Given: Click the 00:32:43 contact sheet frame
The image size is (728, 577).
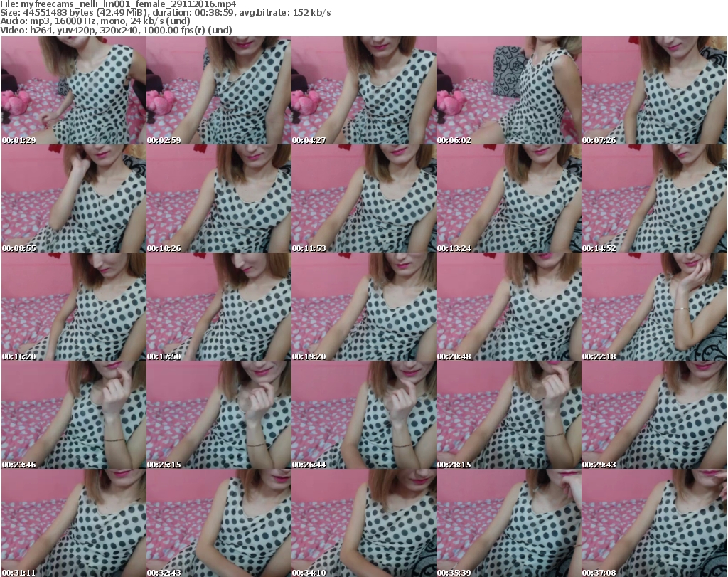Looking at the screenshot, I should coord(219,523).
